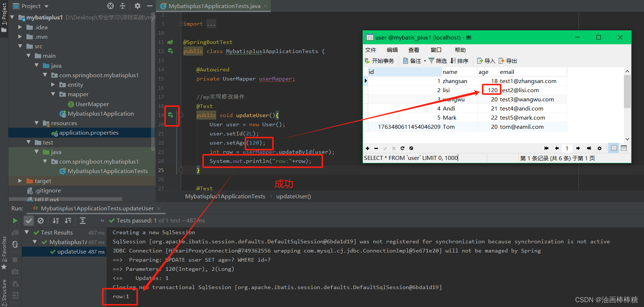
Task: Collapse the Test Results node
Action: pos(27,232)
